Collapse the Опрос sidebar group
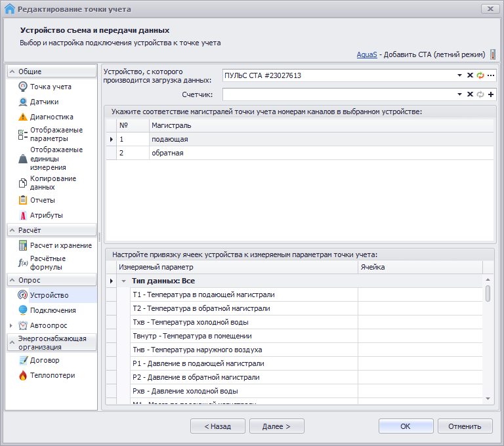Viewport: 504px width, 446px height. pyautogui.click(x=12, y=280)
